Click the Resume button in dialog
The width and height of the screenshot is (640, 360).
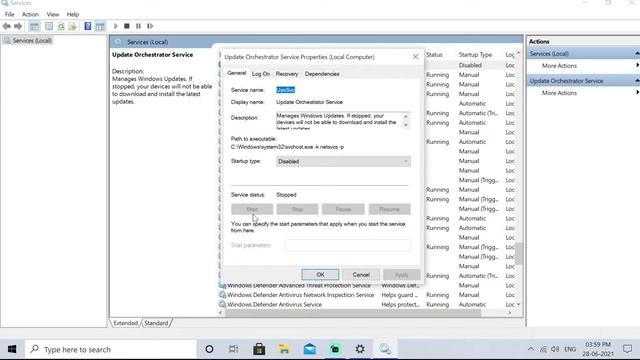point(389,209)
